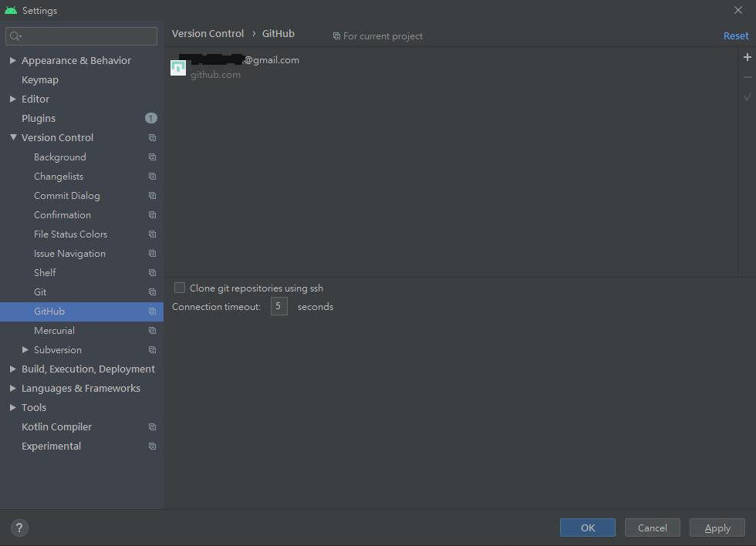This screenshot has height=546, width=756.
Task: Click the project-level icon beside Issue Navigation
Action: pos(153,254)
